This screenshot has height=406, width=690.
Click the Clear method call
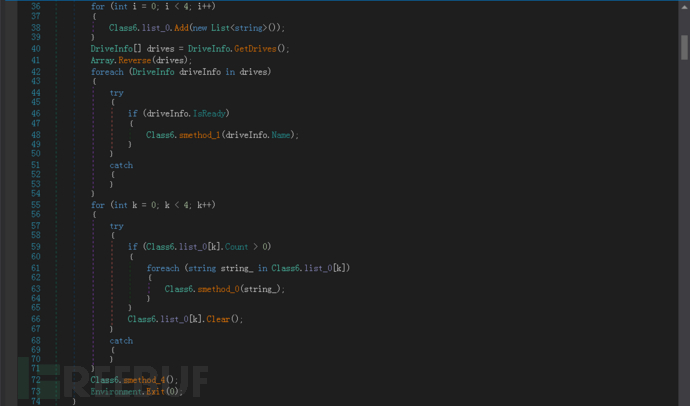[x=221, y=318]
